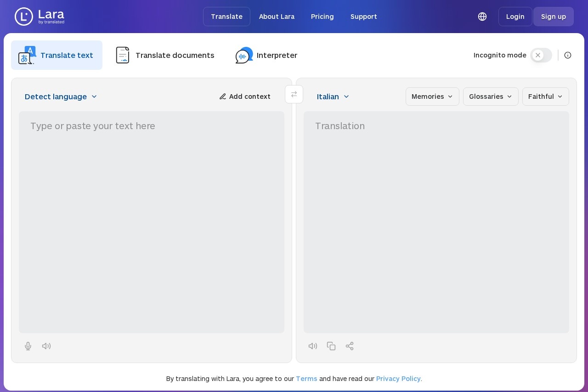Expand the Detect language dropdown
Image resolution: width=588 pixels, height=392 pixels.
click(x=61, y=97)
